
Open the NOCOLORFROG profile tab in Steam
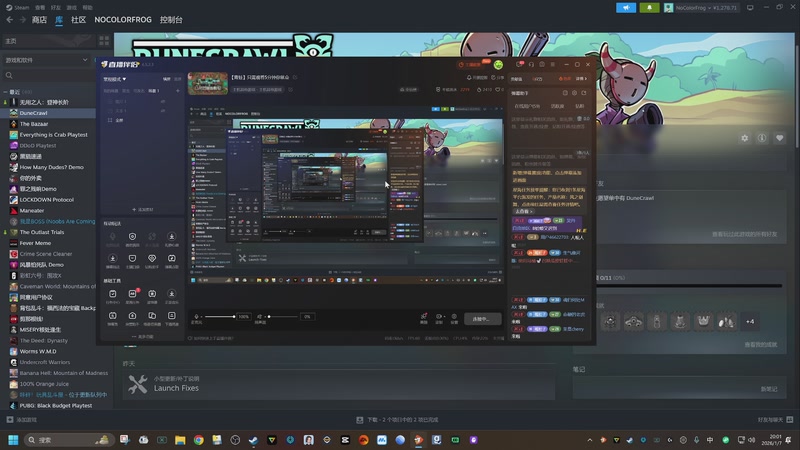pos(123,20)
